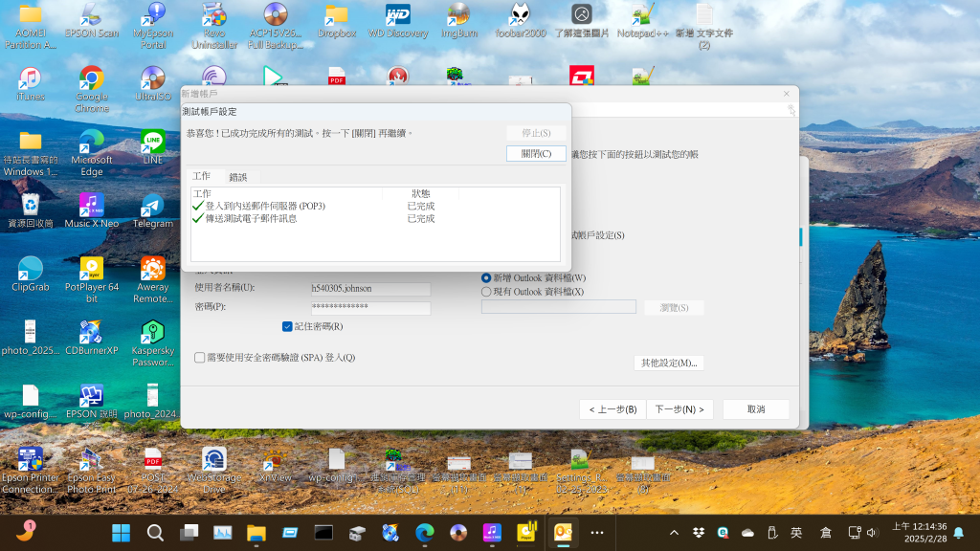980x551 pixels.
Task: Open Google Chrome desktop shortcut
Action: (x=92, y=79)
